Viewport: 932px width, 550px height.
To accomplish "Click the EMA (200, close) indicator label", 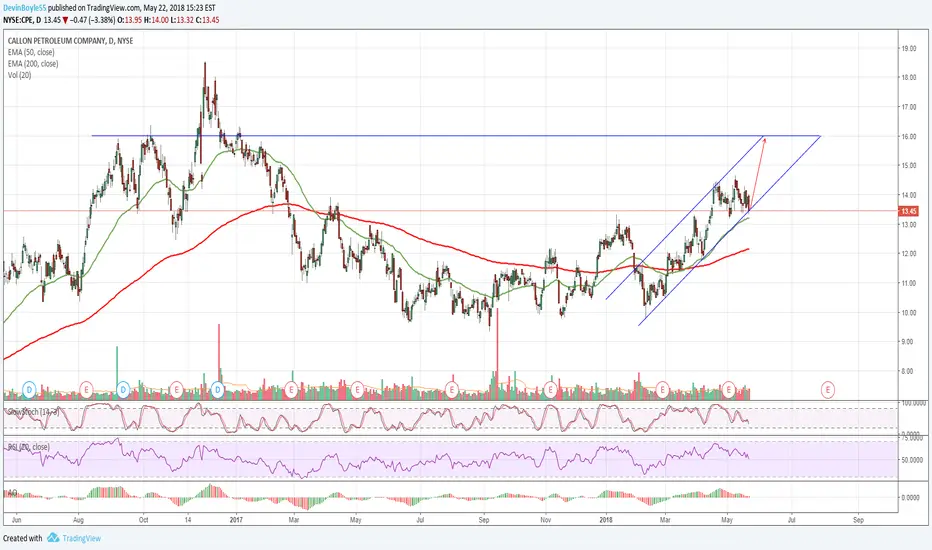I will (x=33, y=64).
